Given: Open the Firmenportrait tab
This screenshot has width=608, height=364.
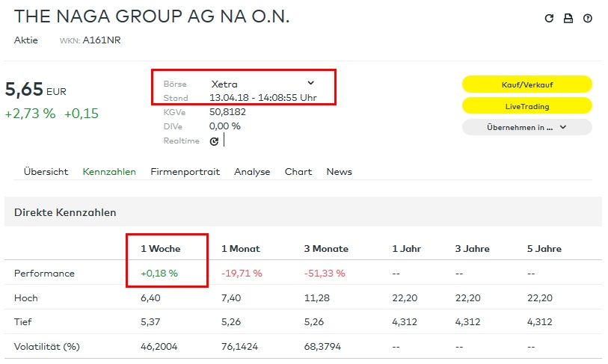Looking at the screenshot, I should 185,172.
